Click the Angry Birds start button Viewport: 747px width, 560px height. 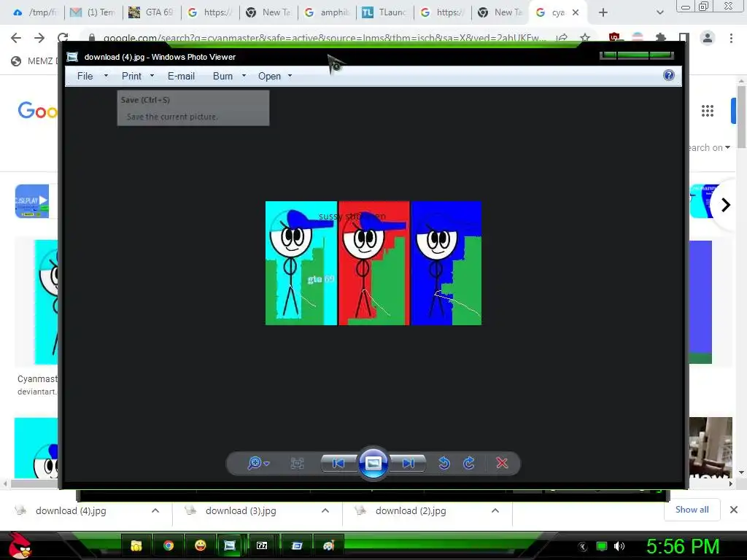(x=20, y=545)
